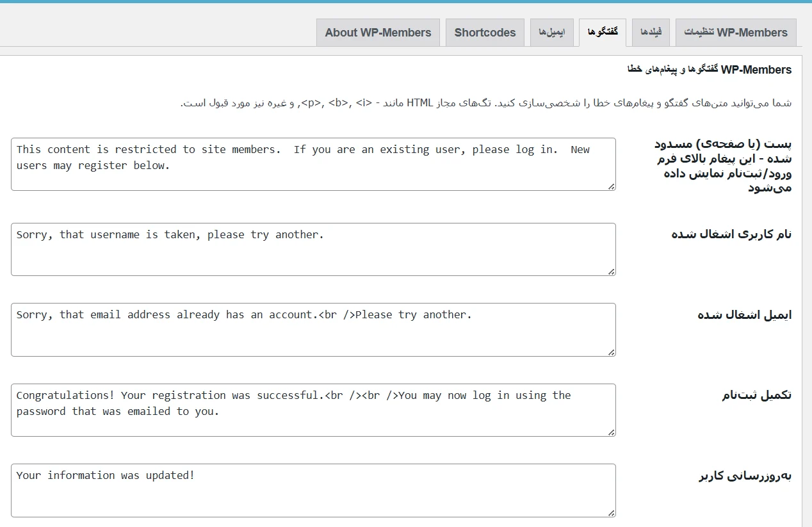Select the active گفتگوها tab

[x=602, y=31]
